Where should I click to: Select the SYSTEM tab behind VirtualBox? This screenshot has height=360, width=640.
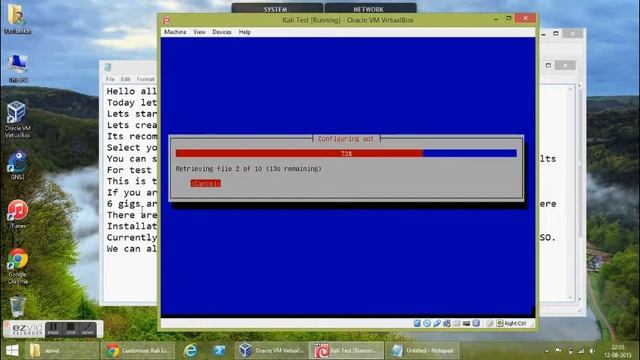(x=276, y=9)
